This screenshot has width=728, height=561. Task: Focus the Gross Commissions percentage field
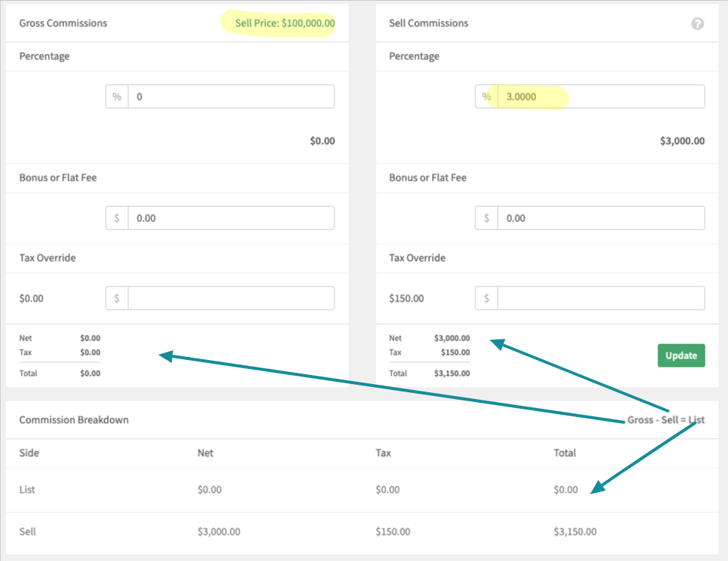point(231,97)
